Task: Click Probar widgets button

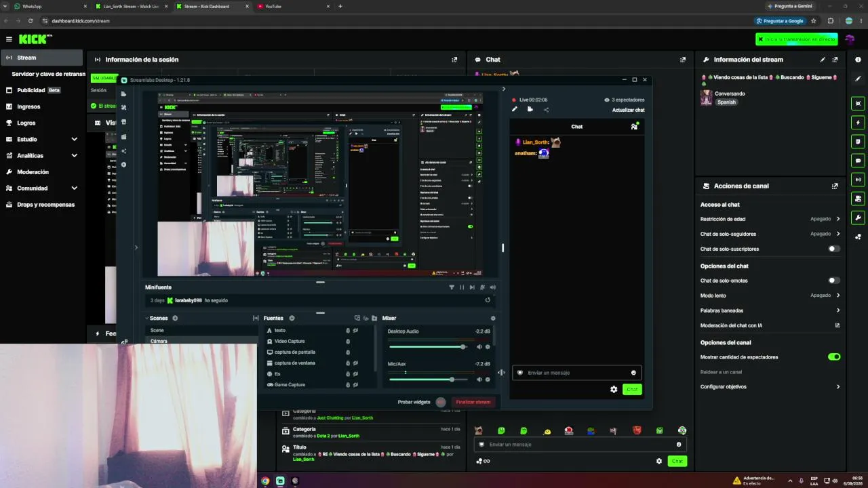Action: point(414,402)
